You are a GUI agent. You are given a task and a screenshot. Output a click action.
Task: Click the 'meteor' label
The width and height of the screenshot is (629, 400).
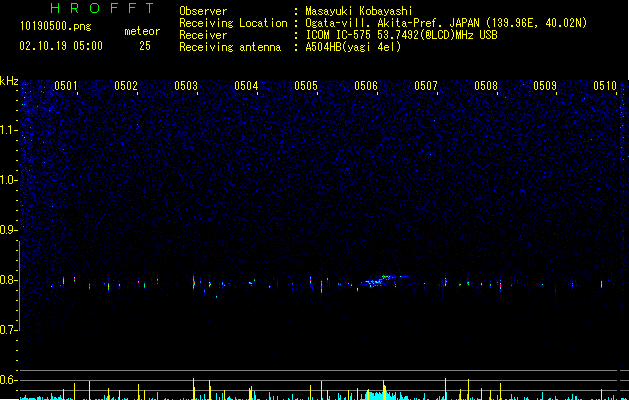point(142,31)
